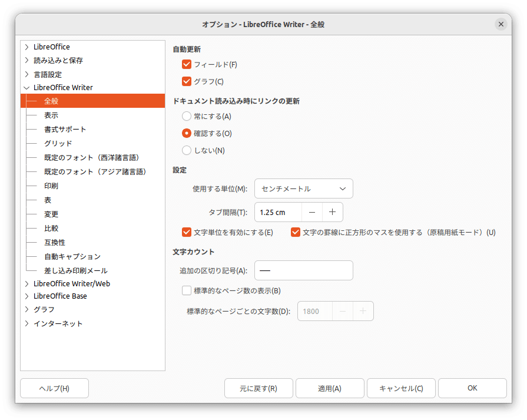Select 全般 under LibreOffice Writer
Viewport: 527px width, 420px height.
[93, 101]
